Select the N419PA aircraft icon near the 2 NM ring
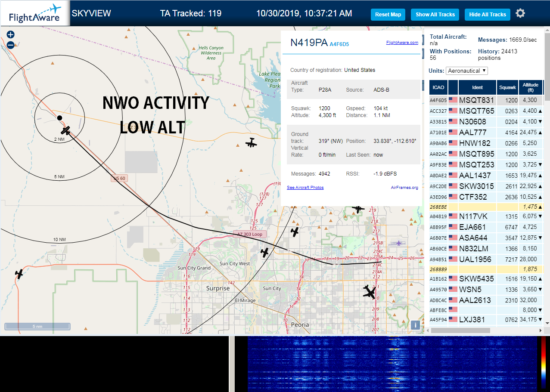550x392 pixels. pos(66,130)
